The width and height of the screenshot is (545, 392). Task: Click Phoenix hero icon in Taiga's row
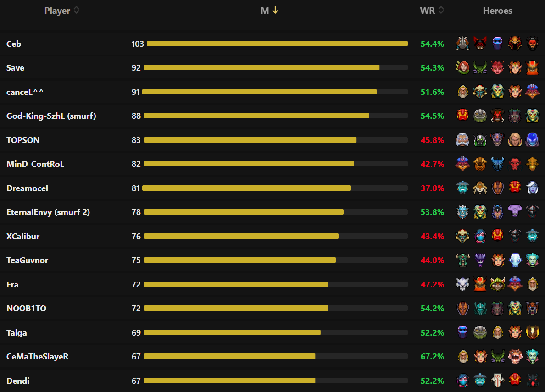point(533,332)
